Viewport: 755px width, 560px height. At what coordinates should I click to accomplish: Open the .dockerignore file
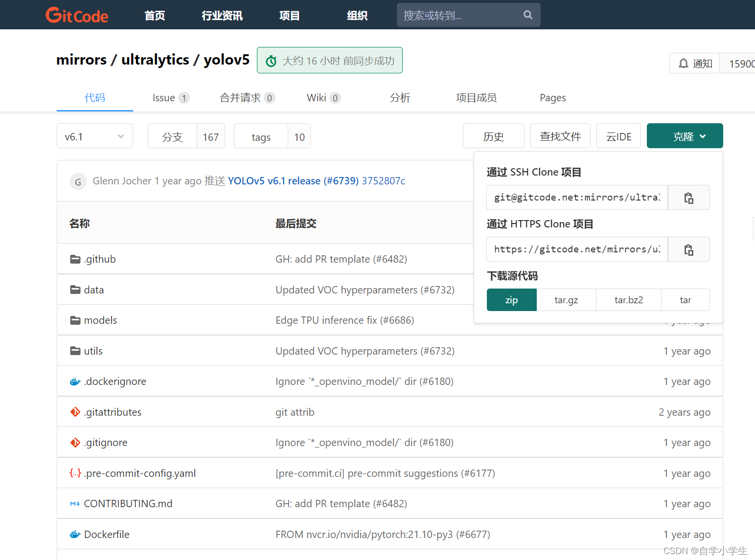pos(115,381)
